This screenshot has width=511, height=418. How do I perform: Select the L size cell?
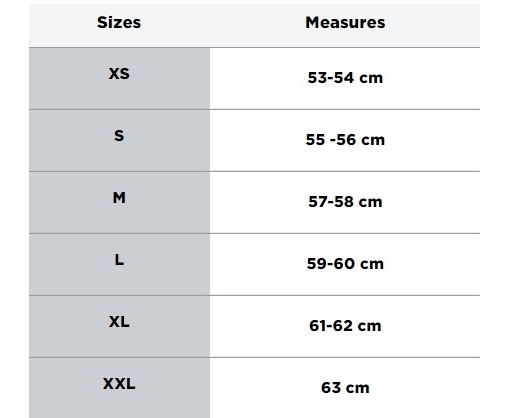(x=119, y=265)
